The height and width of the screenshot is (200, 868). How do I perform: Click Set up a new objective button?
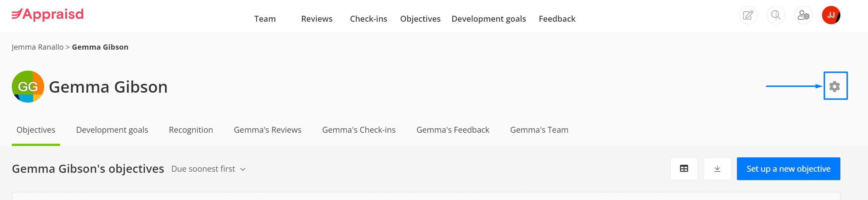click(x=788, y=169)
